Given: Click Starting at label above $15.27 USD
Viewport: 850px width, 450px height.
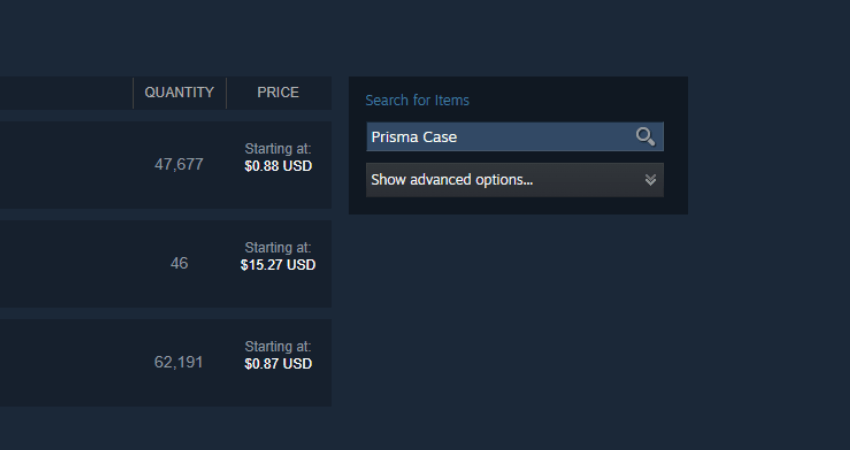Looking at the screenshot, I should coord(278,247).
